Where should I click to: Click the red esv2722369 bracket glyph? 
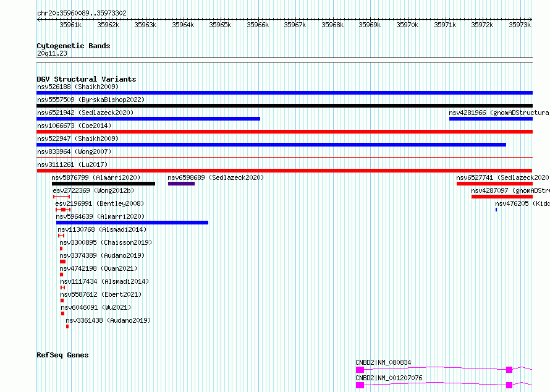tap(61, 197)
